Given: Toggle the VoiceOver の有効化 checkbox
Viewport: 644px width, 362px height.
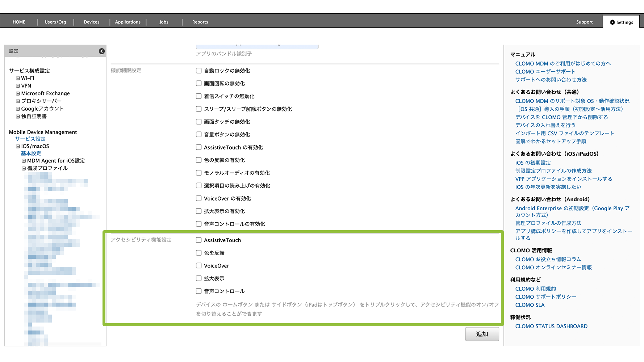Looking at the screenshot, I should point(198,198).
